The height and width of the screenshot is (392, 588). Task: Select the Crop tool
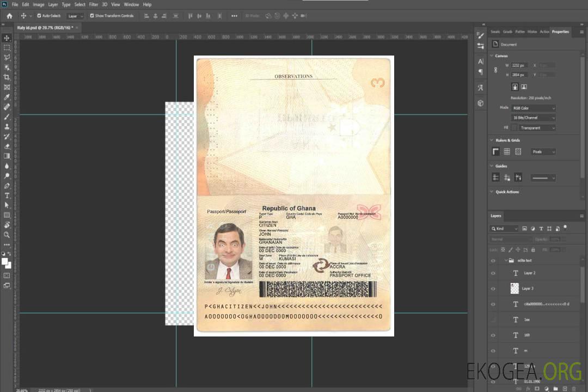click(x=7, y=77)
